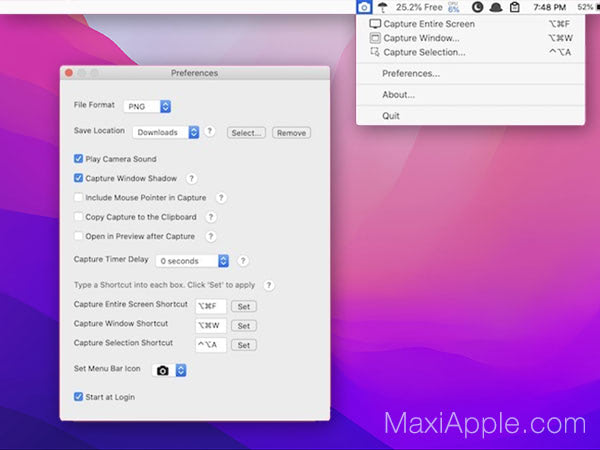Click the Remove button

(x=292, y=133)
